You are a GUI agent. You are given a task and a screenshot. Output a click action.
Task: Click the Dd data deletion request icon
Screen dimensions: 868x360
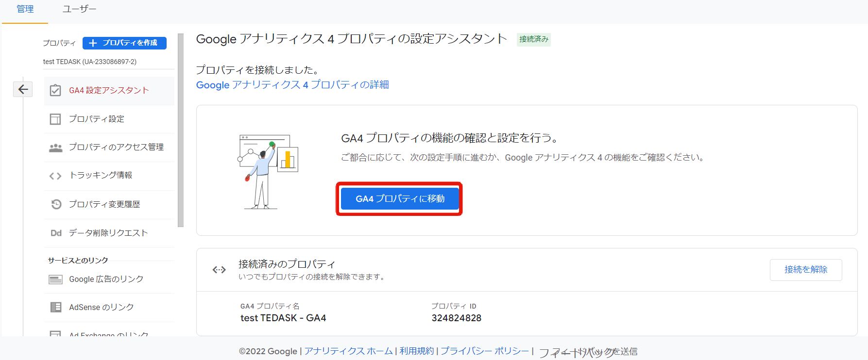coord(56,233)
